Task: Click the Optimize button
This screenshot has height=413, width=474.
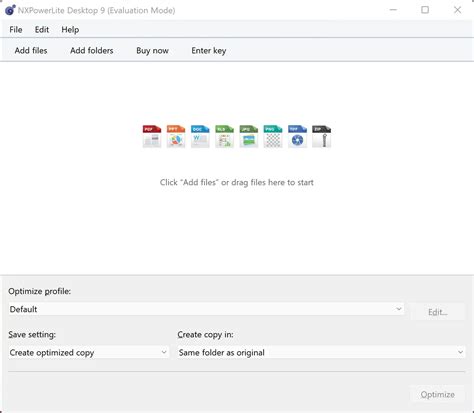Action: 437,394
